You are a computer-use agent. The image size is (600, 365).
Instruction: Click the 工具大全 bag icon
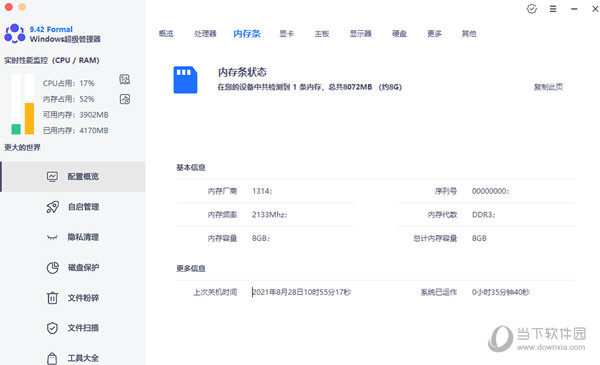(52, 358)
